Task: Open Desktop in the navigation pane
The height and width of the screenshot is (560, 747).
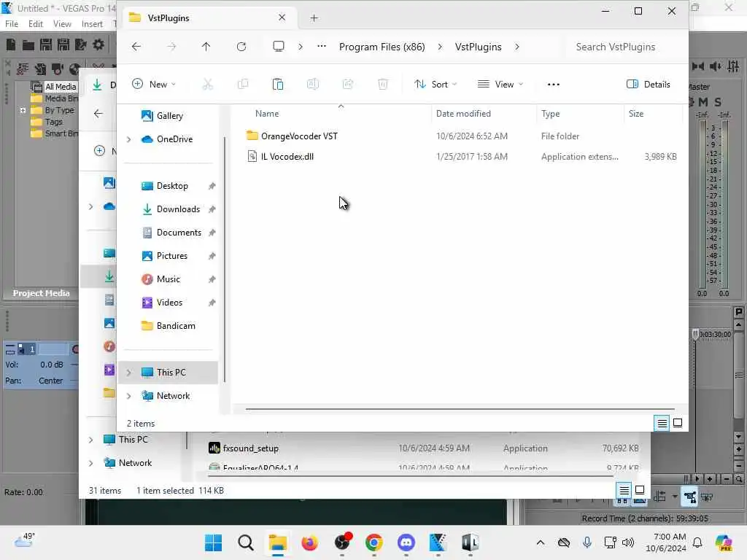Action: (x=172, y=186)
